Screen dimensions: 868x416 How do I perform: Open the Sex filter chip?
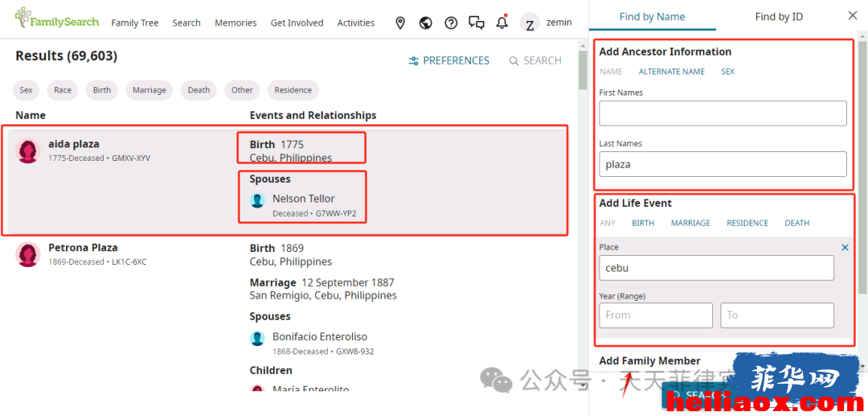26,90
